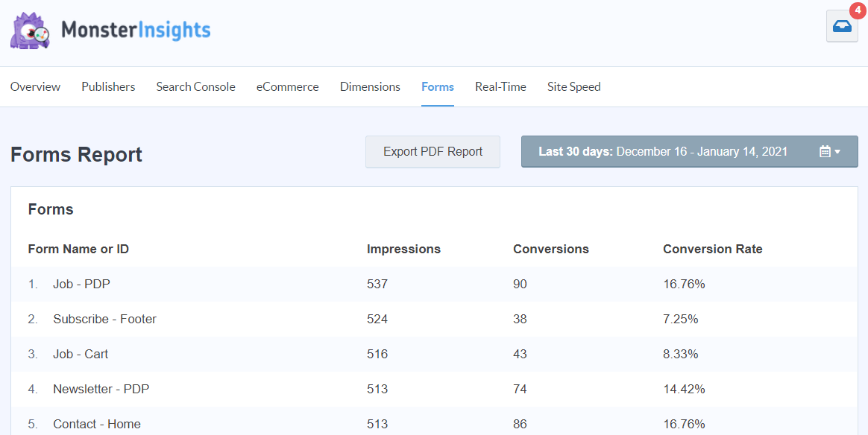Click the MonsterInsights wordmark text
Screen dimensions: 868x435
pos(136,31)
